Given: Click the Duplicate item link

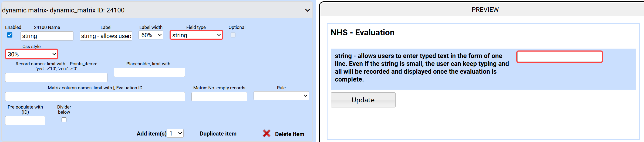Looking at the screenshot, I should pyautogui.click(x=218, y=134).
